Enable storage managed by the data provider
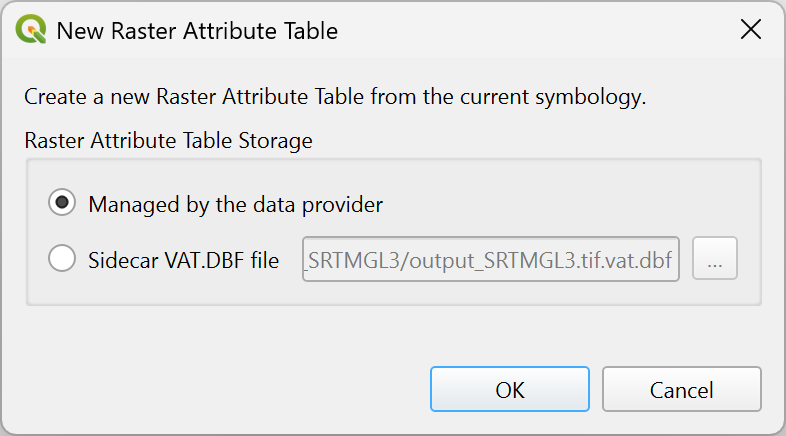This screenshot has height=436, width=786. [x=62, y=204]
